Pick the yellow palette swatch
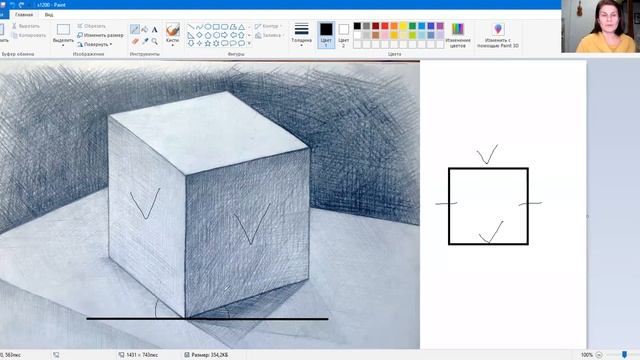640x360 pixels. pos(403,26)
